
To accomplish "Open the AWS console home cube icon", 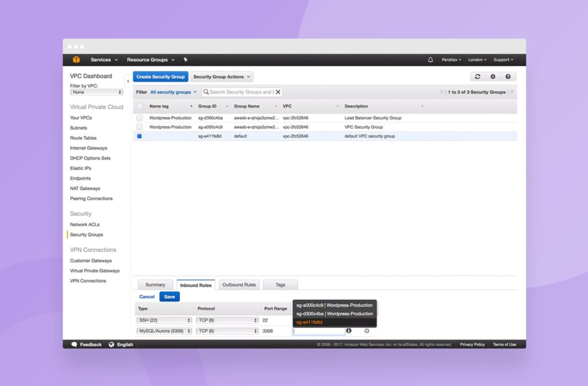I will point(76,60).
